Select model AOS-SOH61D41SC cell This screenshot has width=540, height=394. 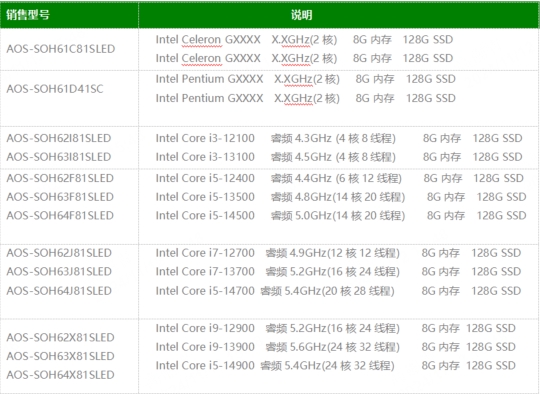69,98
